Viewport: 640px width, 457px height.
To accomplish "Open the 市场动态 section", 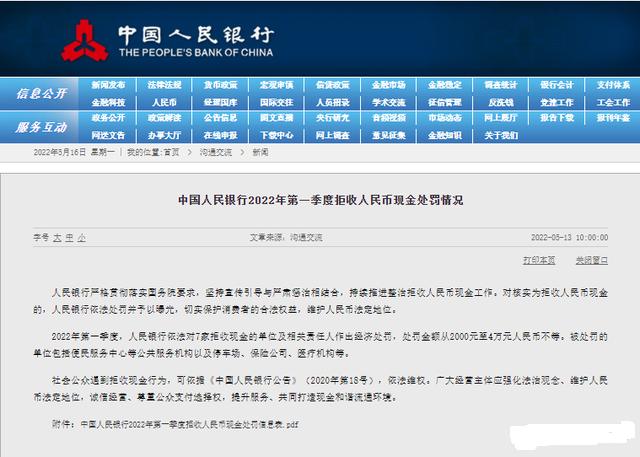I will pyautogui.click(x=445, y=118).
